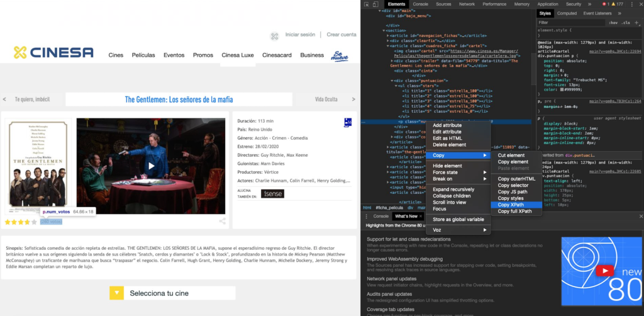
Task: Toggle the :hov element state button
Action: pos(613,23)
